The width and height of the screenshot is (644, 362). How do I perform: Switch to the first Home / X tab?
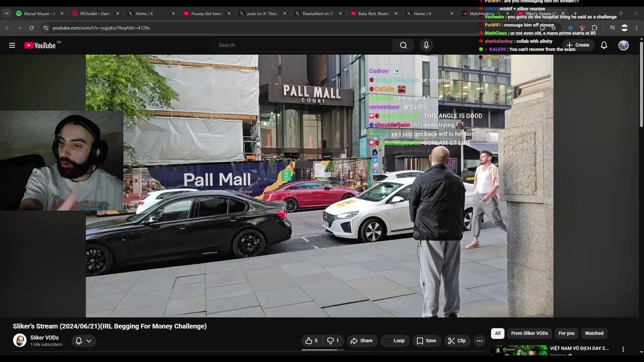point(151,14)
